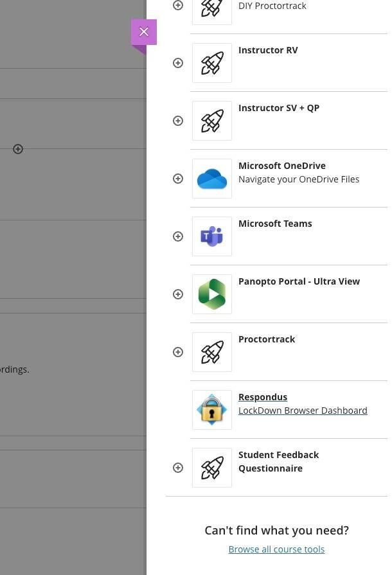The image size is (392, 575).
Task: Click the Instructor SV + QP rocket icon
Action: click(x=212, y=121)
